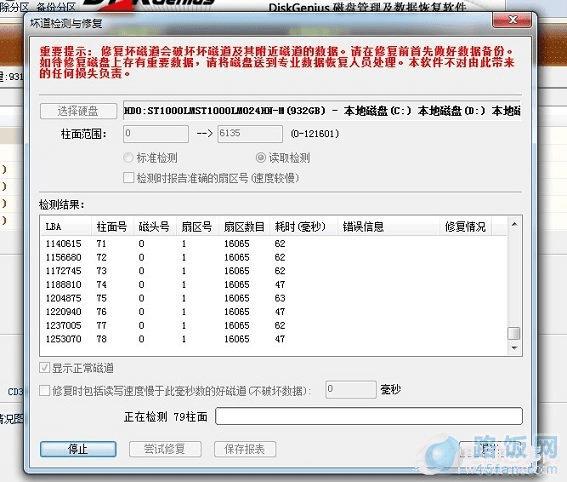Click the scroll up arrow of results list
567x482 pixels.
(x=514, y=225)
